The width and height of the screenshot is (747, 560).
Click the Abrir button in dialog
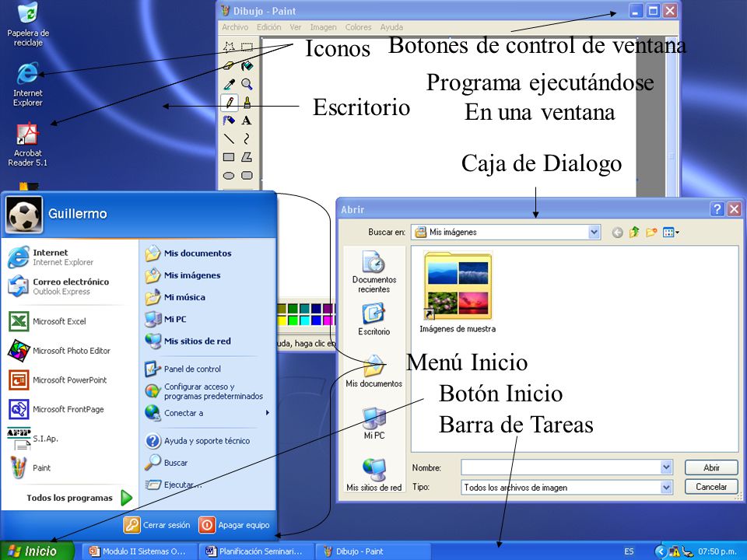(711, 467)
